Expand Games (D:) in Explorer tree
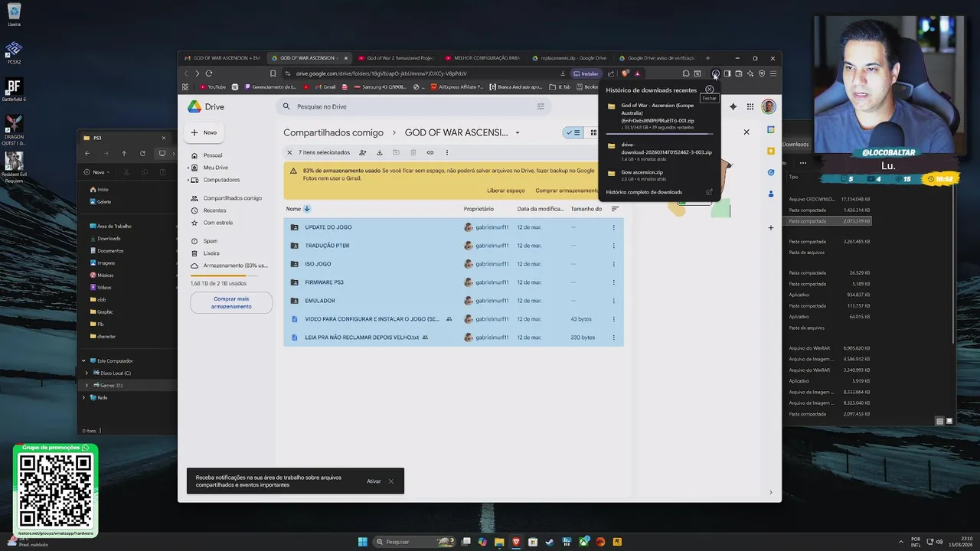Image resolution: width=980 pixels, height=551 pixels. click(x=87, y=385)
